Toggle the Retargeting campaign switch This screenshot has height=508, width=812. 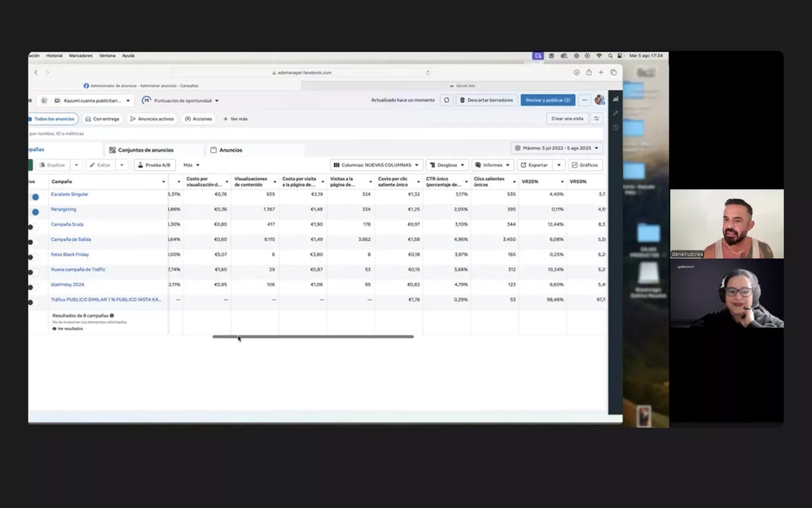click(x=33, y=211)
